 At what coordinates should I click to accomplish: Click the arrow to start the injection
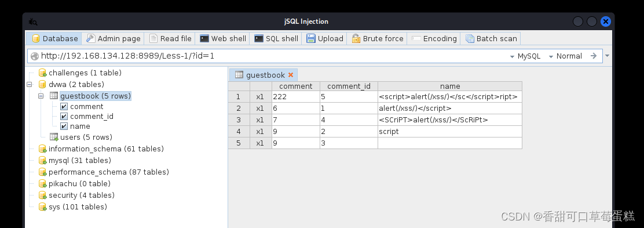click(x=594, y=56)
